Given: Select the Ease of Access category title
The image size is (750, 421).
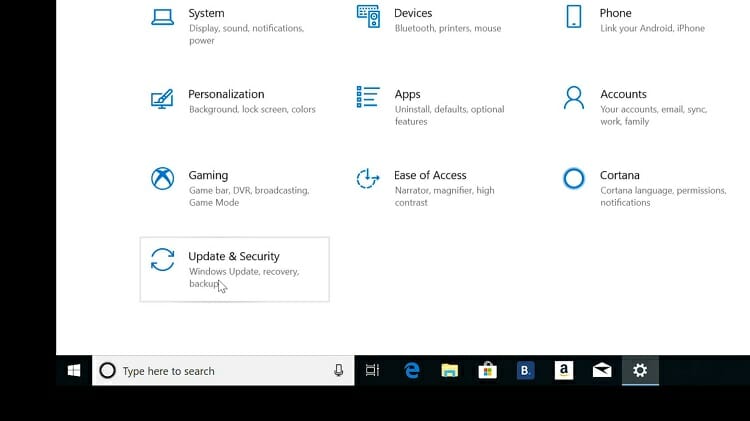Looking at the screenshot, I should [x=430, y=175].
